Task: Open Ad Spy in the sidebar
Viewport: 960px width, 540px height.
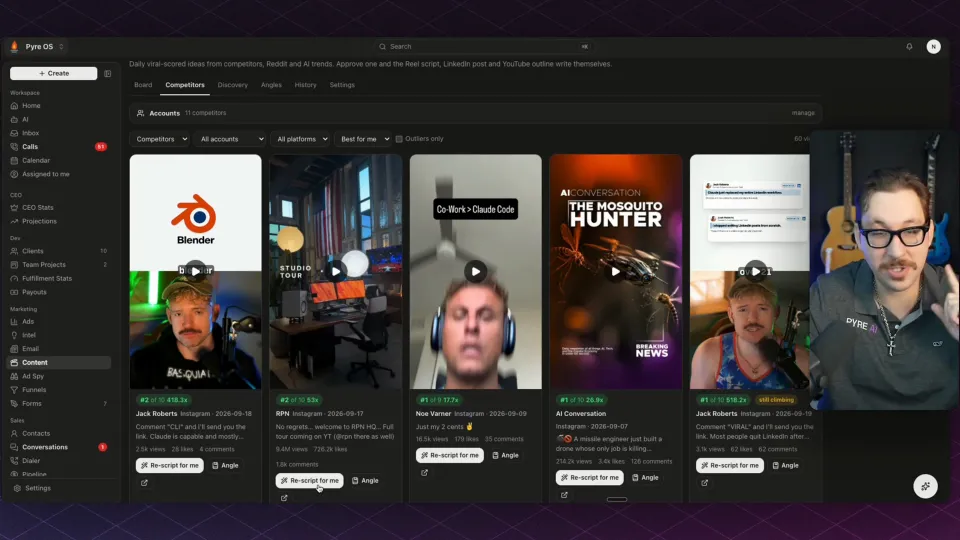Action: coord(33,377)
